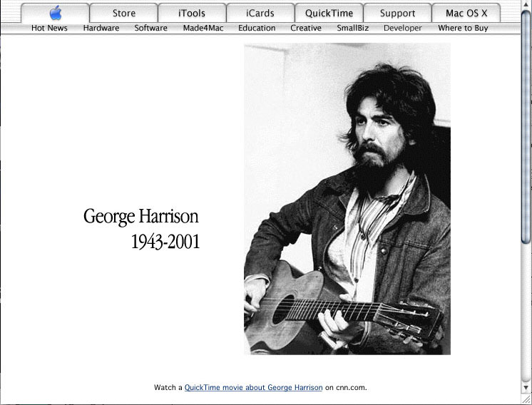Image resolution: width=532 pixels, height=405 pixels.
Task: Open the Education section
Action: click(257, 28)
